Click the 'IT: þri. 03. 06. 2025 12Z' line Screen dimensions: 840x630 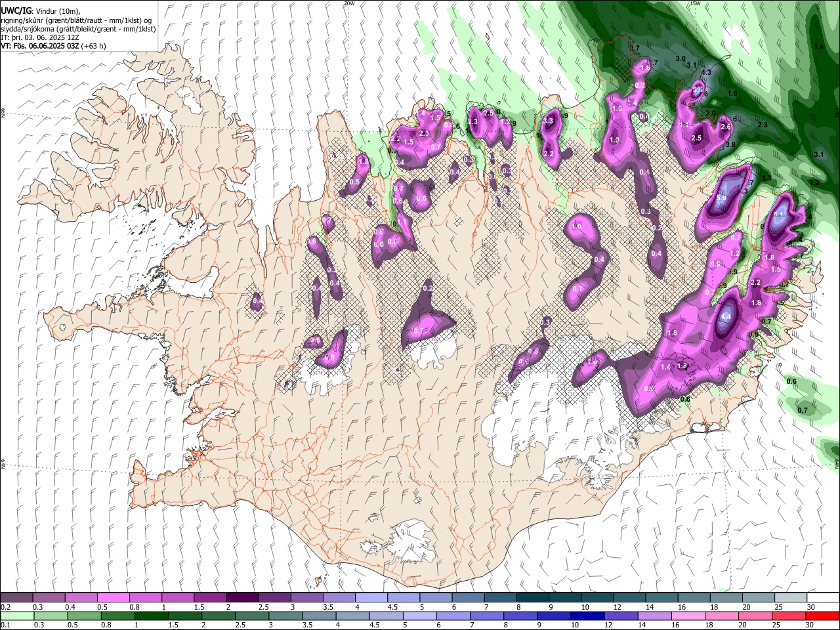(39, 38)
